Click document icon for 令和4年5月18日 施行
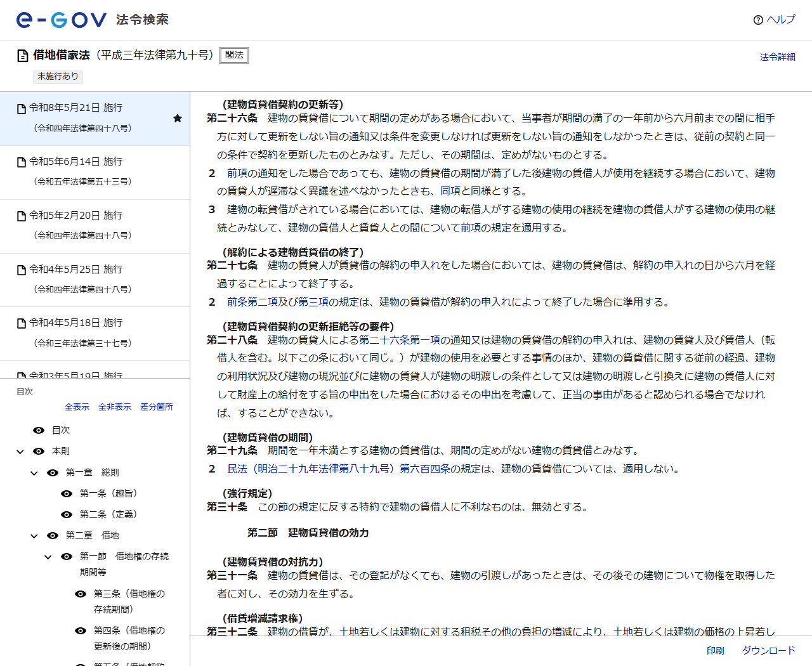The image size is (812, 666). (22, 323)
